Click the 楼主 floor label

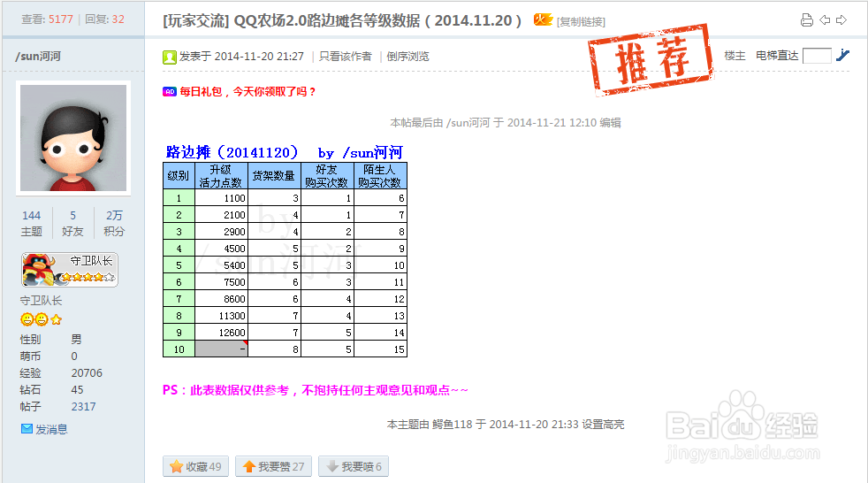[x=735, y=56]
